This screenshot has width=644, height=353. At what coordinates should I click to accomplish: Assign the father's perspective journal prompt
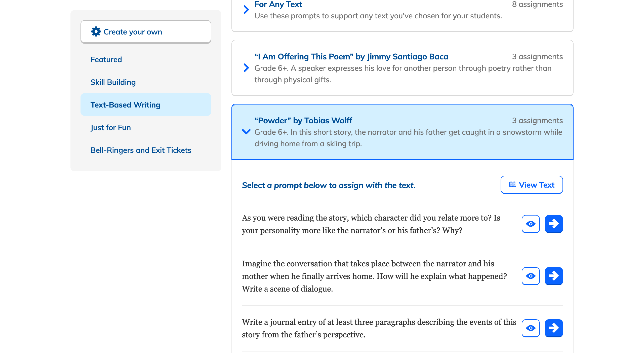pyautogui.click(x=554, y=328)
